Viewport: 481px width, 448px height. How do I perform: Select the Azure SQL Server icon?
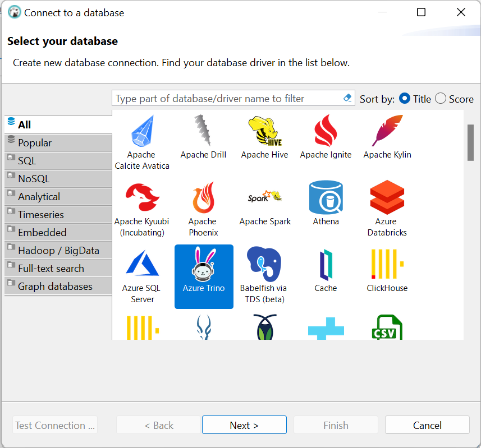coord(142,263)
